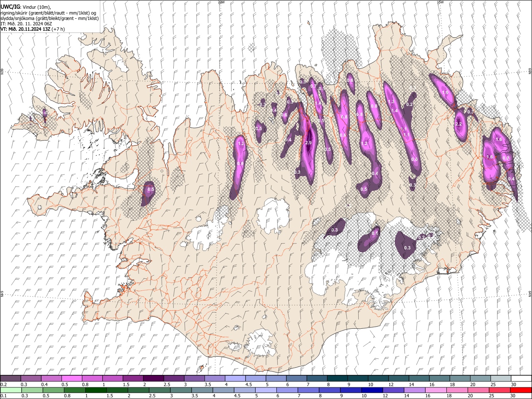
Task: Click the light periwinkle 4–4.5 swatch in top row
Action: pos(235,379)
